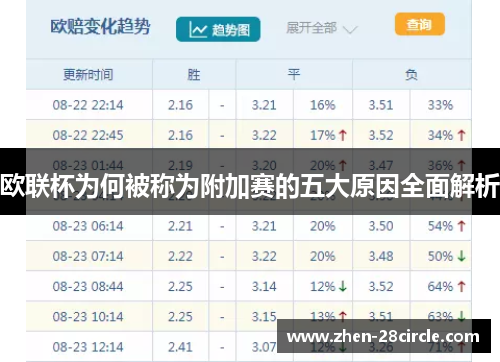The height and width of the screenshot is (362, 500).
Task: Click draw odds 3.22 in 08-22 22:45 row
Action: [264, 135]
